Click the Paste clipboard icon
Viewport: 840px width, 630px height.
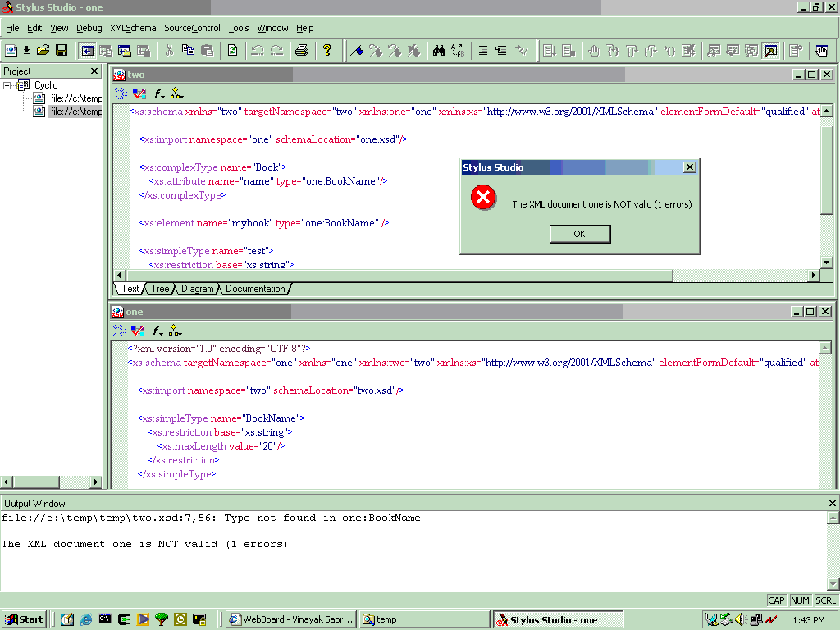[x=208, y=50]
